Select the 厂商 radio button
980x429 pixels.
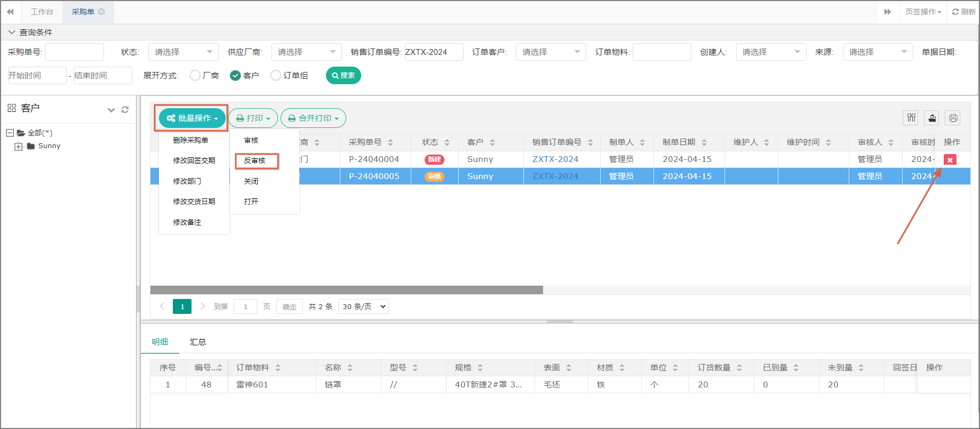(195, 75)
